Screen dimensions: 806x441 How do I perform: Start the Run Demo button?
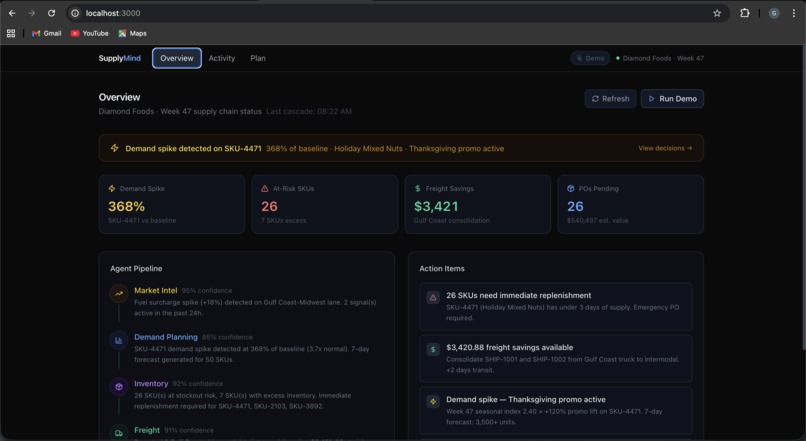(672, 99)
